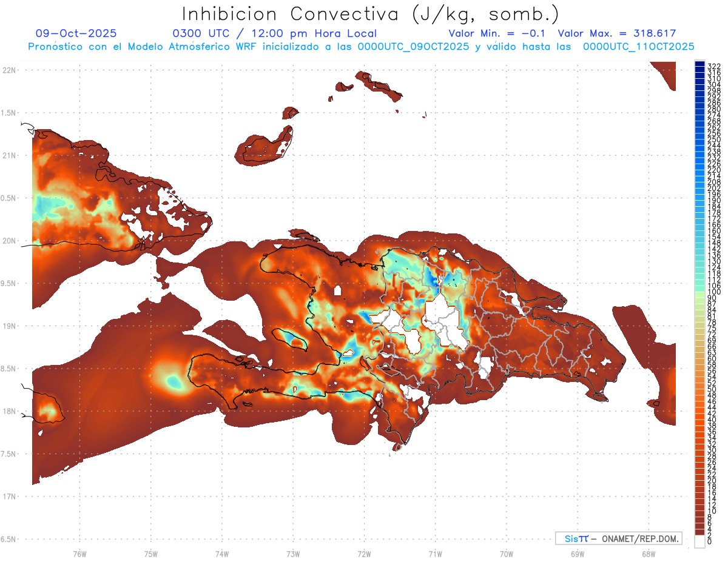Click the 76W longitude axis label

(x=79, y=553)
